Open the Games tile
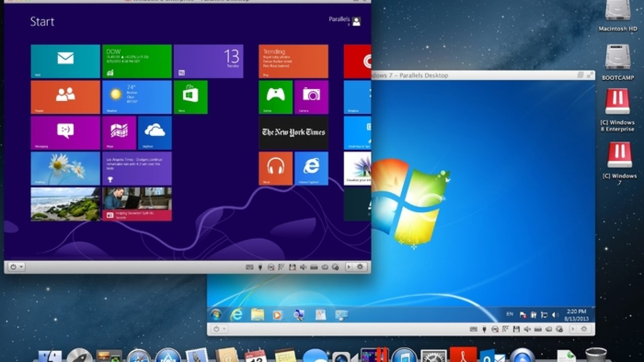This screenshot has height=362, width=644. [x=276, y=97]
